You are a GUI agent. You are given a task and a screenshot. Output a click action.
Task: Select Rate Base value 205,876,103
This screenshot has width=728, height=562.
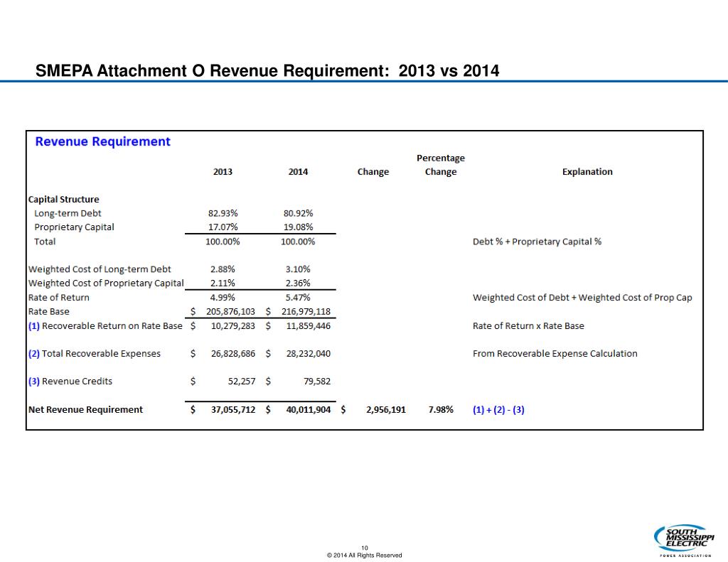231,312
